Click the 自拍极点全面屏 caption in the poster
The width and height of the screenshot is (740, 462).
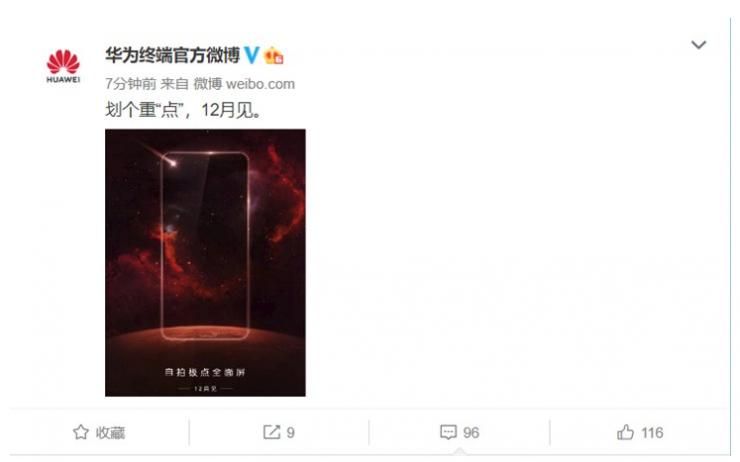click(205, 372)
